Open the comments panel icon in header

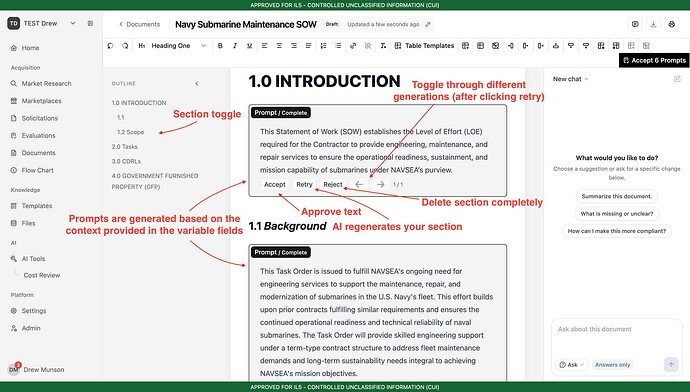[x=635, y=25]
